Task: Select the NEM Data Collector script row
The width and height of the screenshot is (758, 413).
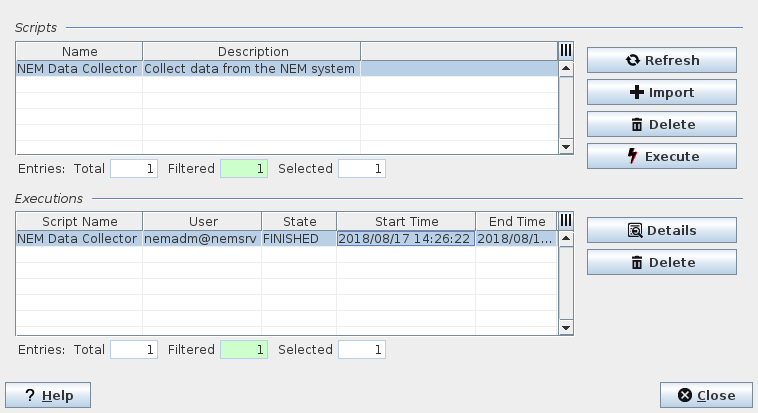Action: (78, 69)
